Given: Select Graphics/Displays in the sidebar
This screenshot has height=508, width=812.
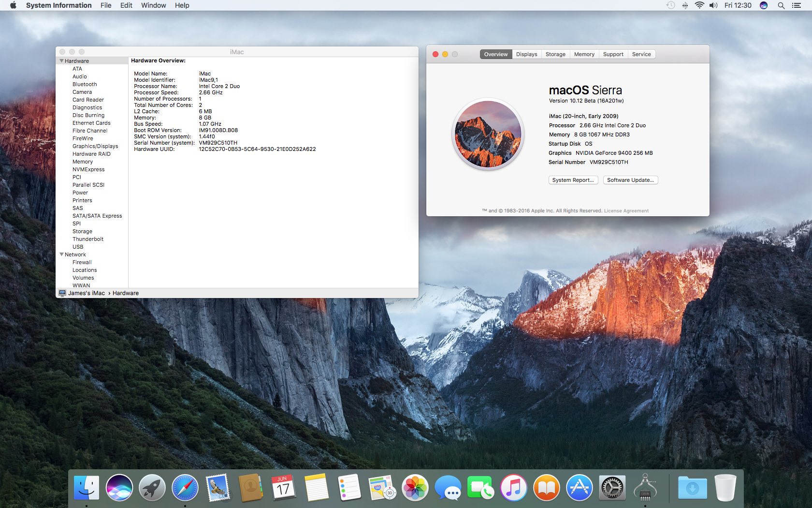Looking at the screenshot, I should (x=95, y=146).
